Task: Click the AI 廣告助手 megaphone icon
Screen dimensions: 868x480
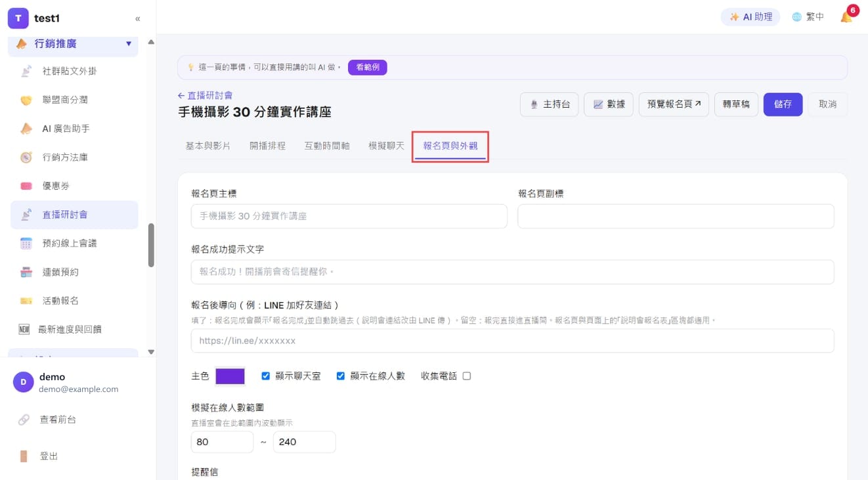Action: (26, 129)
